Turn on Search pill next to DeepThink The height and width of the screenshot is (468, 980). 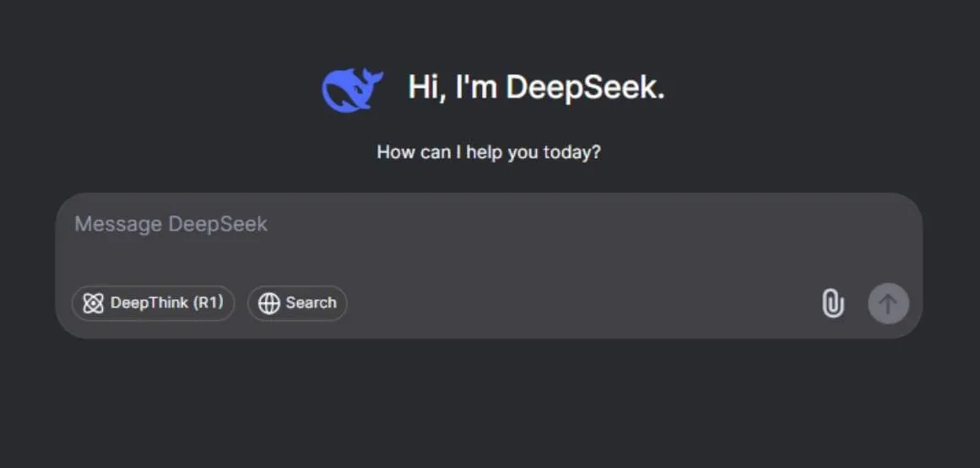297,304
